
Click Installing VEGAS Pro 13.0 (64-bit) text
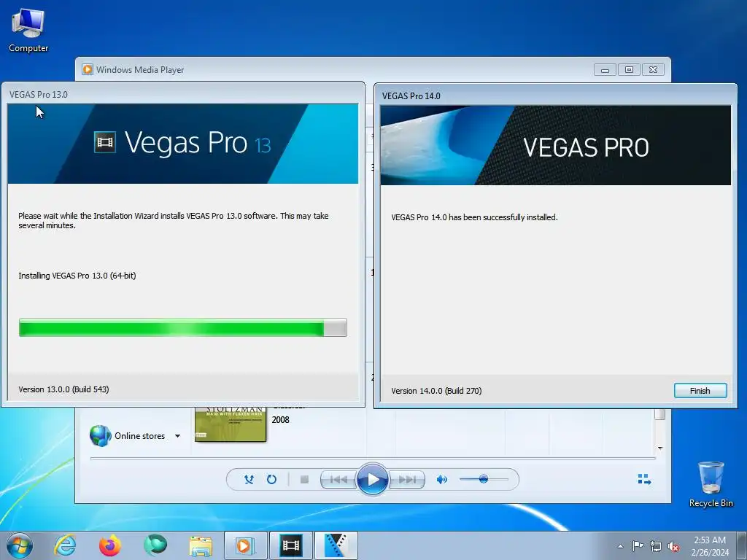[x=77, y=275]
